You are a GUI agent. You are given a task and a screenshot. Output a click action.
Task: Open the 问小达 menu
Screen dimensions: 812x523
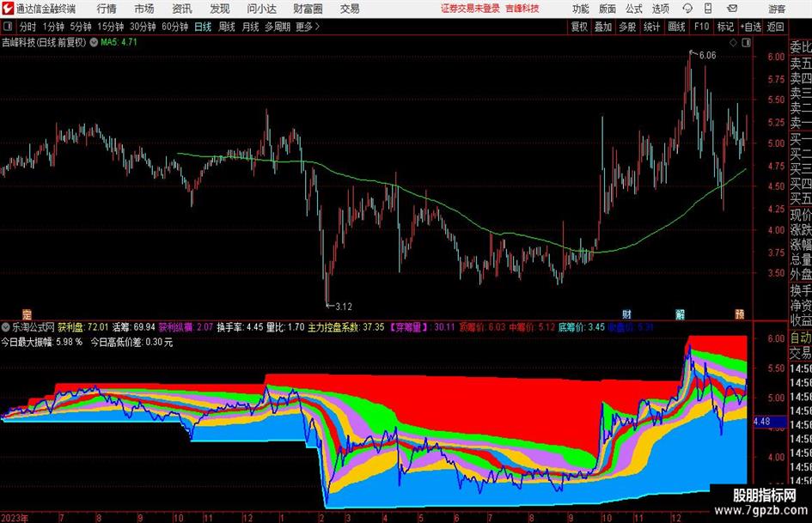(x=261, y=9)
